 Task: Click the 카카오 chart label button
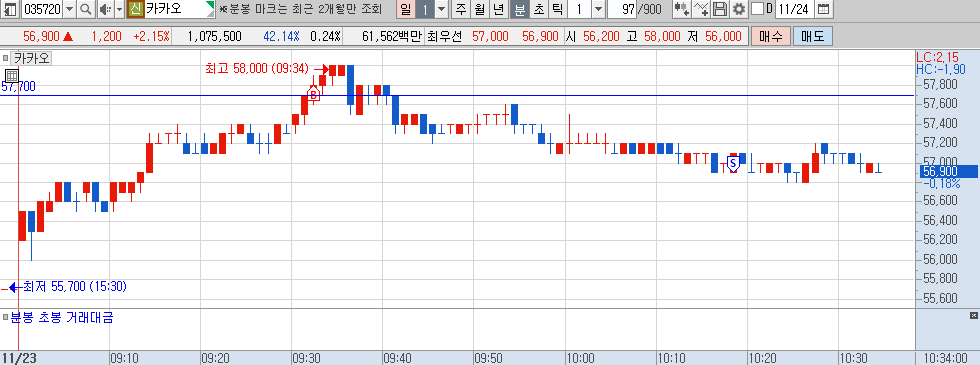tap(32, 59)
